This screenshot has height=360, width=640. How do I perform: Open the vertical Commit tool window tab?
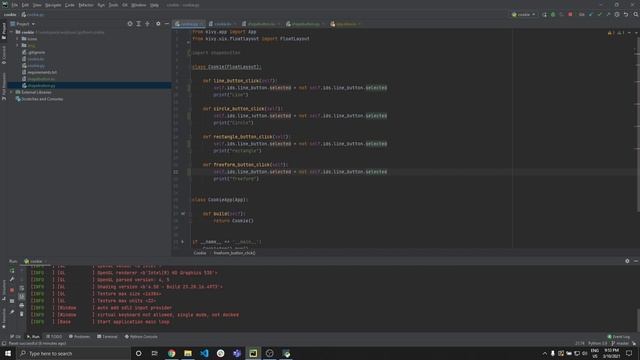point(4,55)
